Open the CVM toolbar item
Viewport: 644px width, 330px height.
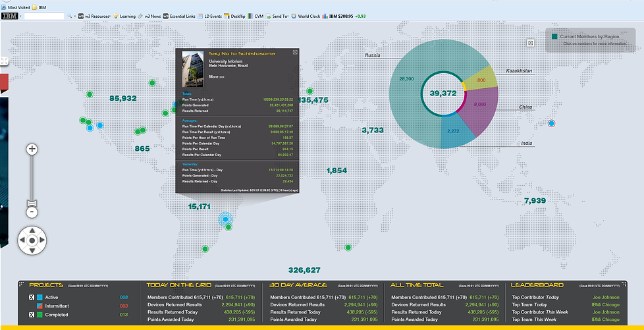(255, 16)
